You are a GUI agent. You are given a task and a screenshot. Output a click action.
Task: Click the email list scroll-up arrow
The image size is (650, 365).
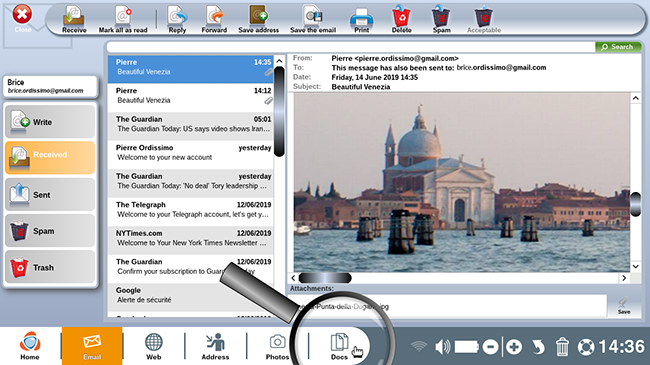point(279,61)
